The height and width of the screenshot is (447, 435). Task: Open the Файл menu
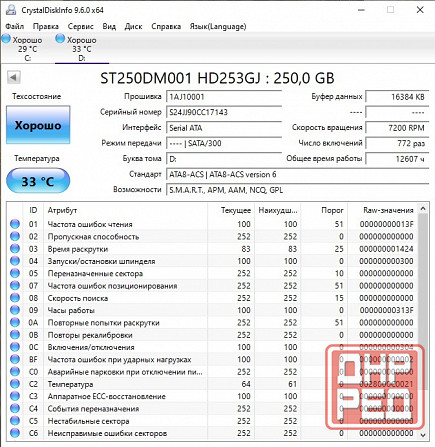[x=15, y=26]
